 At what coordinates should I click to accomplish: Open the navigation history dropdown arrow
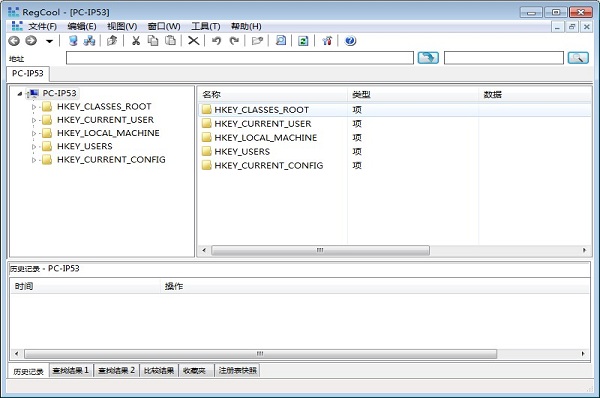pyautogui.click(x=49, y=41)
